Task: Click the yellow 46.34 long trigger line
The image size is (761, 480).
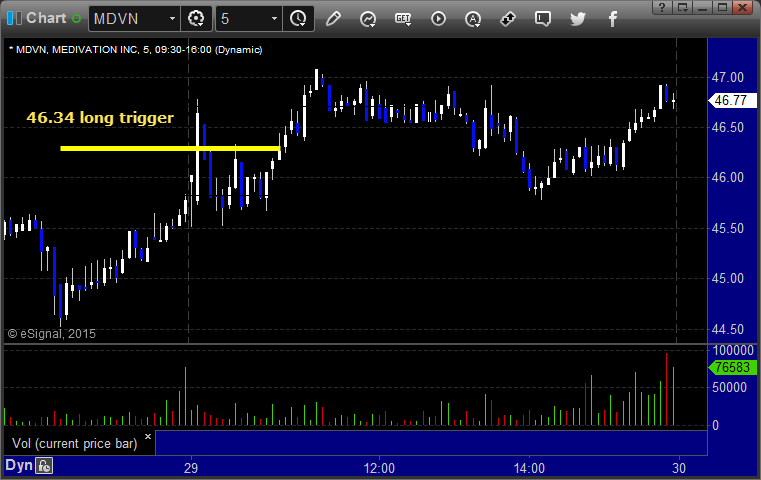Action: click(x=170, y=149)
